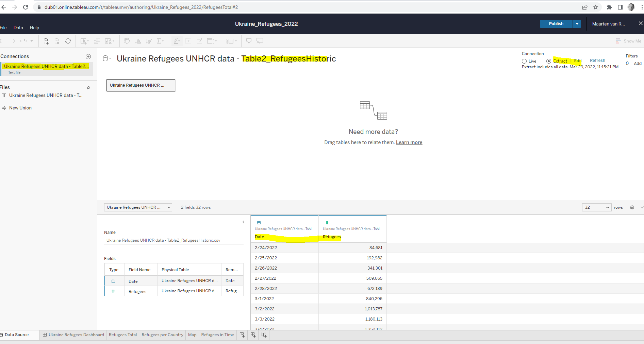Click the duplicate sheet toolbar icon
Viewport: 644px width, 344px height.
[x=97, y=41]
